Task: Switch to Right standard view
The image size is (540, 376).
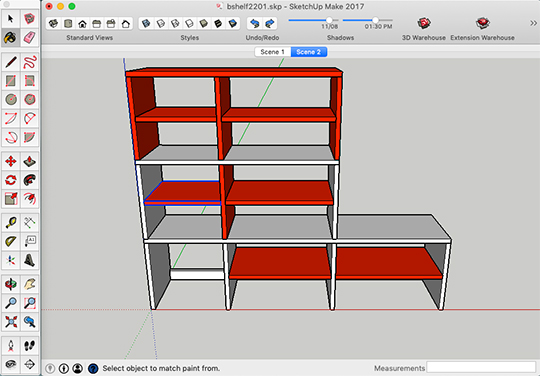Action: coord(97,23)
